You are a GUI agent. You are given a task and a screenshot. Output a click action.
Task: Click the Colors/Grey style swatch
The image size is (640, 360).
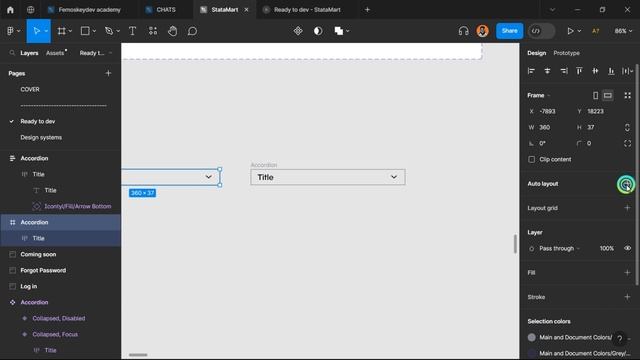pos(531,353)
